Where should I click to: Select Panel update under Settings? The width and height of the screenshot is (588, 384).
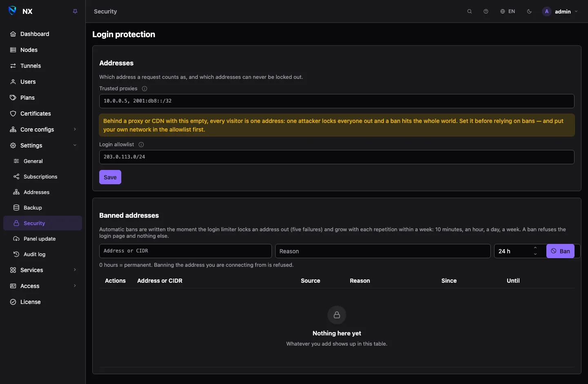pos(42,239)
